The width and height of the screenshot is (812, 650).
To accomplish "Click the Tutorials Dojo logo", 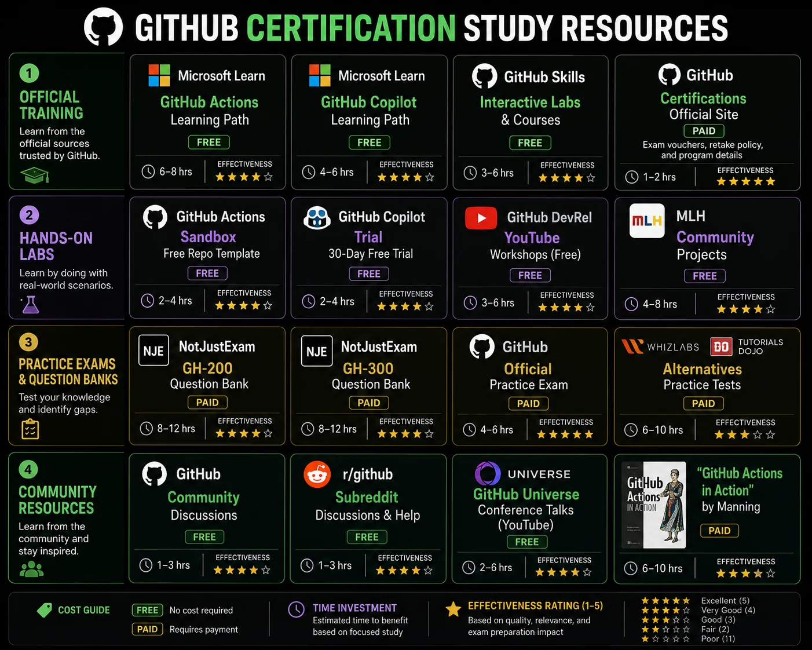I will click(747, 346).
